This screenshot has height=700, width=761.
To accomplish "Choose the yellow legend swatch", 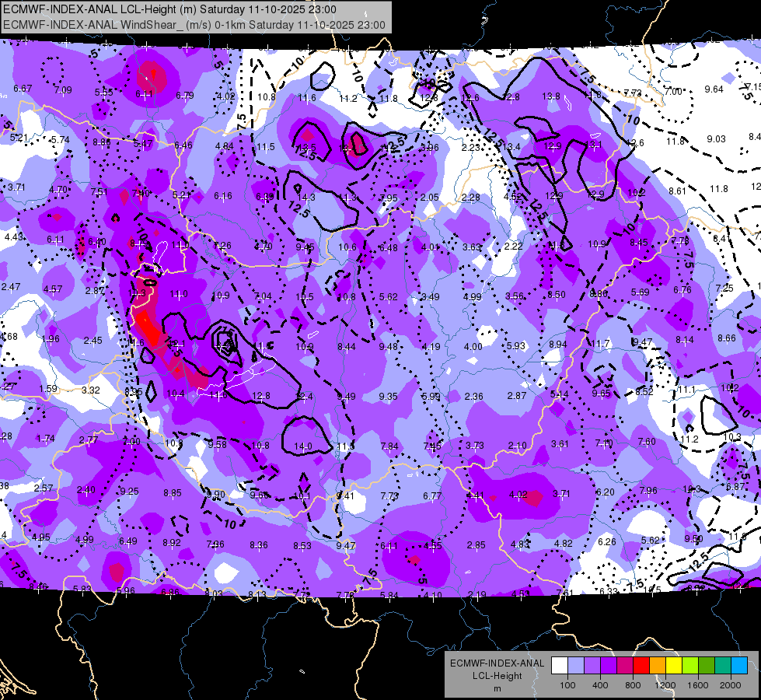I will (x=674, y=666).
